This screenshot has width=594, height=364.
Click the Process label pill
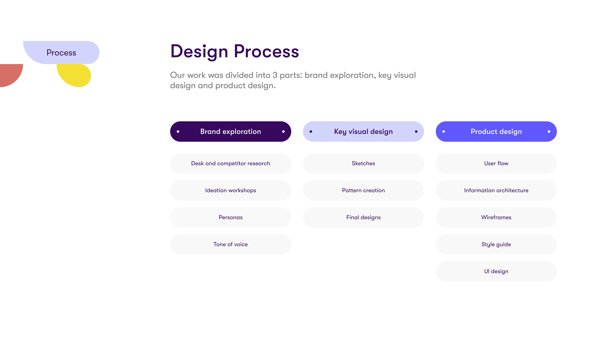coord(61,53)
